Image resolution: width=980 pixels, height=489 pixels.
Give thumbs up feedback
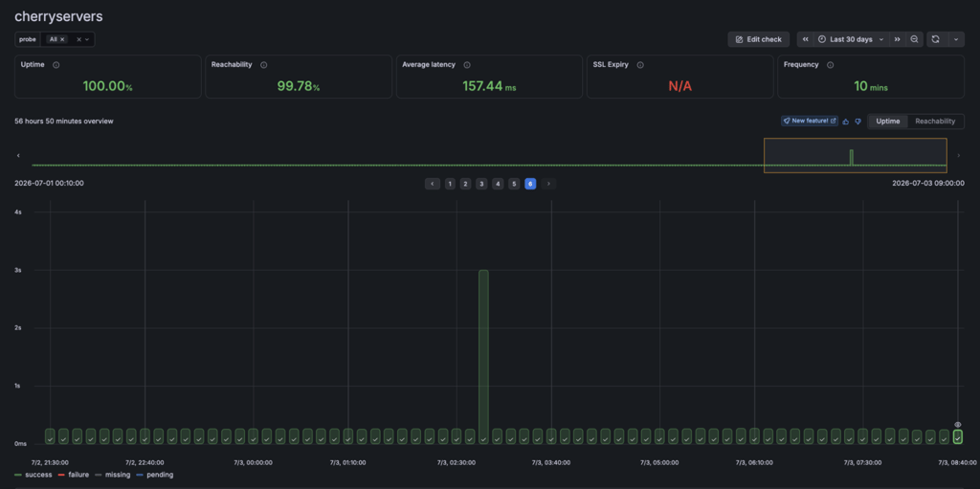846,122
